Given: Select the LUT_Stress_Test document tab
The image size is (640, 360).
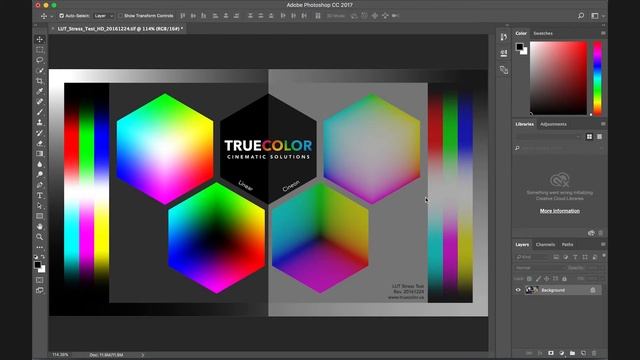Looking at the screenshot, I should (118, 29).
